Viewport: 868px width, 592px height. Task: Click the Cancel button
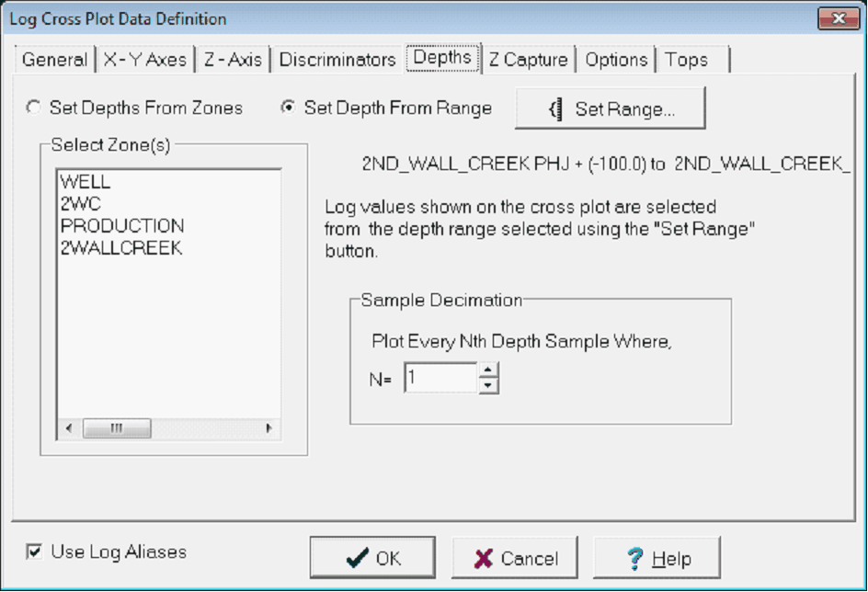pyautogui.click(x=513, y=556)
